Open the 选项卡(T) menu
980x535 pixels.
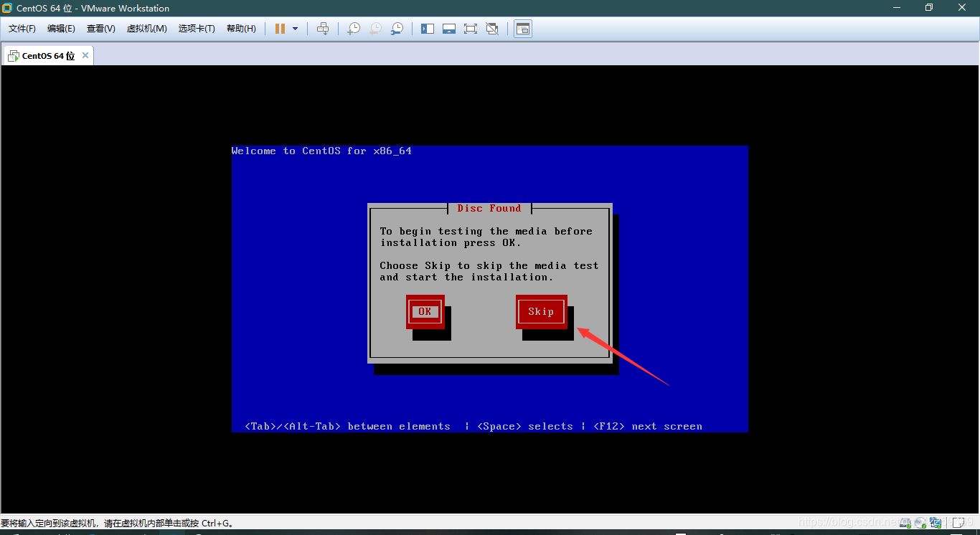[x=197, y=29]
